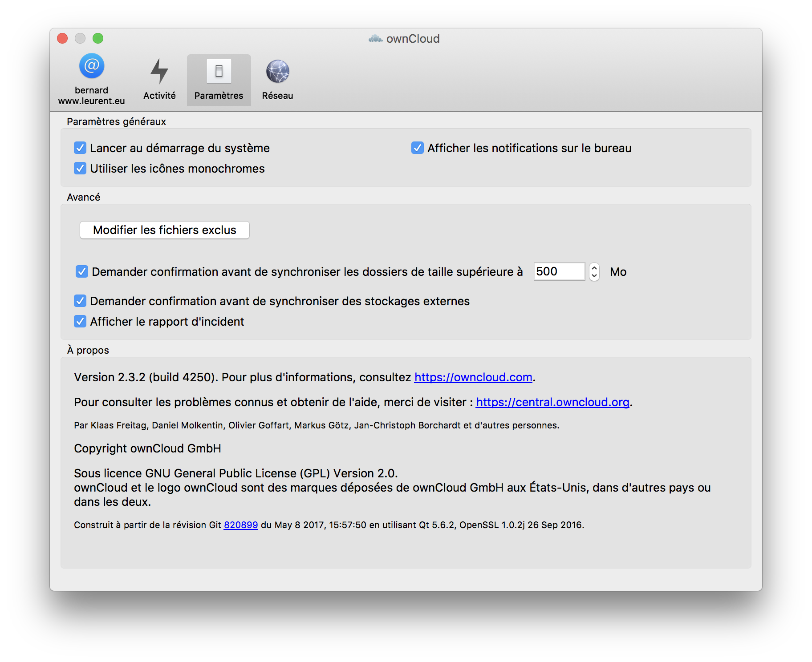Open the Réseau globe icon
The image size is (812, 662).
click(x=277, y=71)
